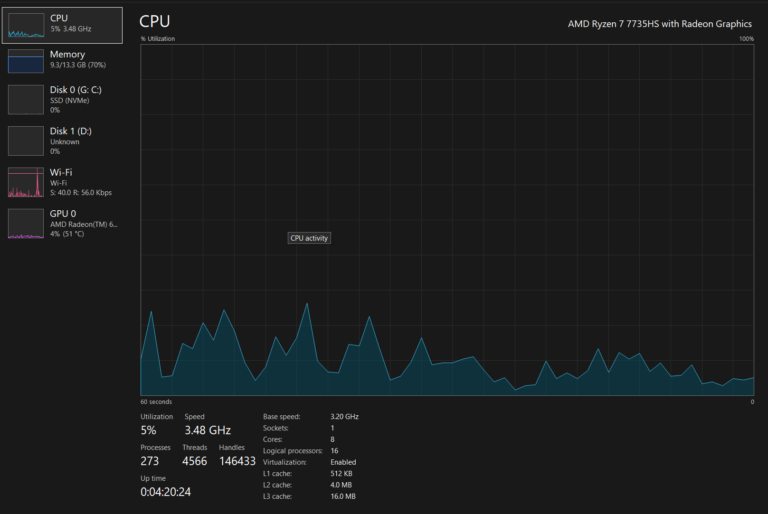Click the L3 cache value '16.0 MB'
The height and width of the screenshot is (514, 768).
(x=343, y=496)
